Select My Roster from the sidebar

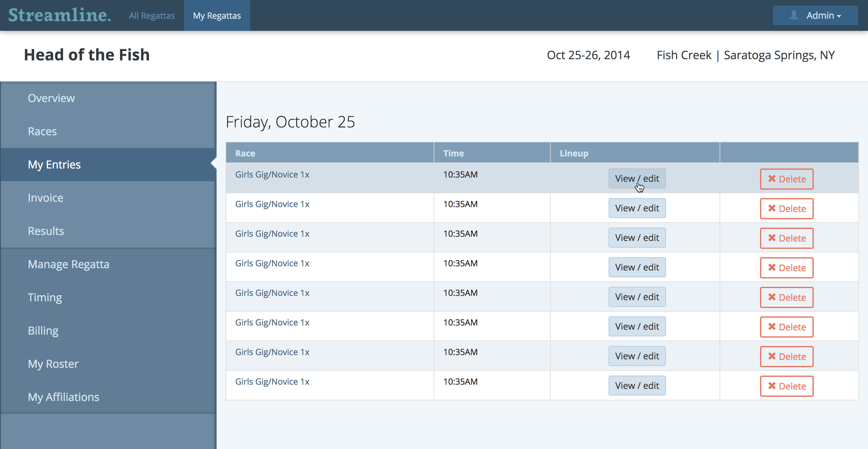[x=53, y=364]
